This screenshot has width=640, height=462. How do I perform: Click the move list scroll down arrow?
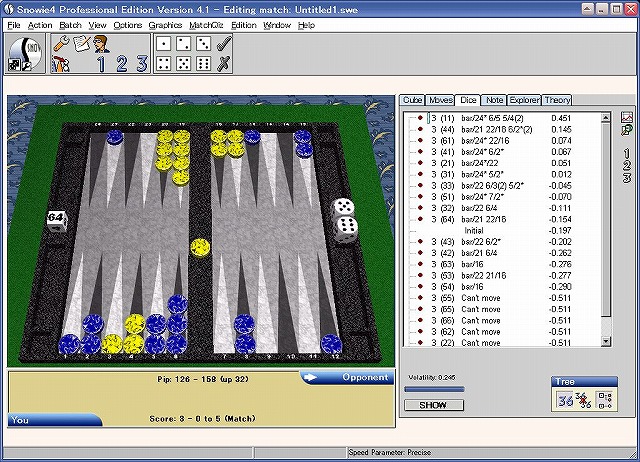coord(606,342)
